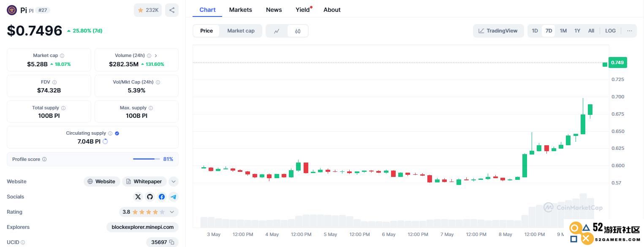Open the About tab
The width and height of the screenshot is (644, 247).
(x=332, y=10)
